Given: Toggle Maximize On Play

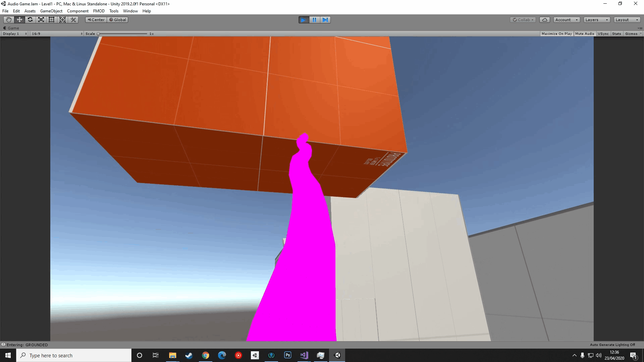Looking at the screenshot, I should pos(556,34).
